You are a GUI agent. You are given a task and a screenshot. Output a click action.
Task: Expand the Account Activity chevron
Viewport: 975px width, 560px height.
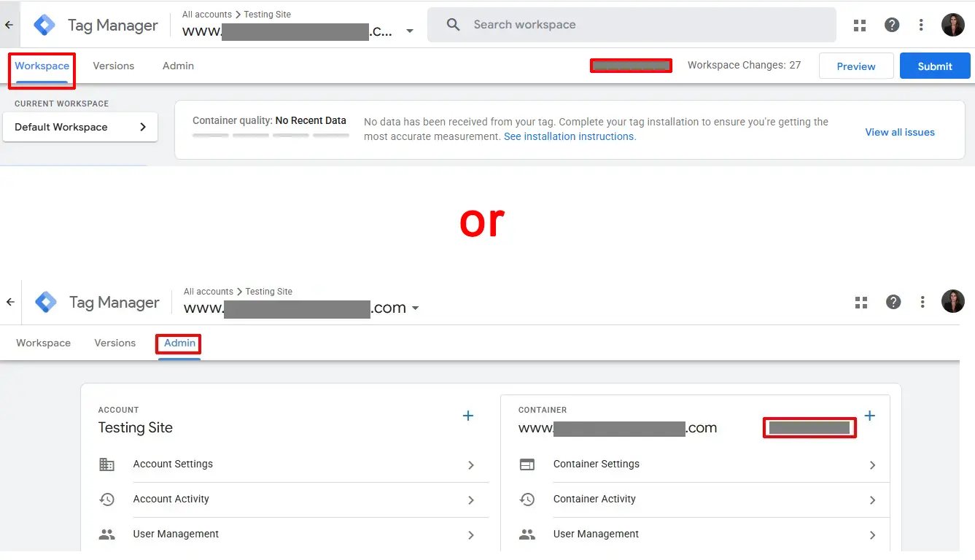point(471,500)
